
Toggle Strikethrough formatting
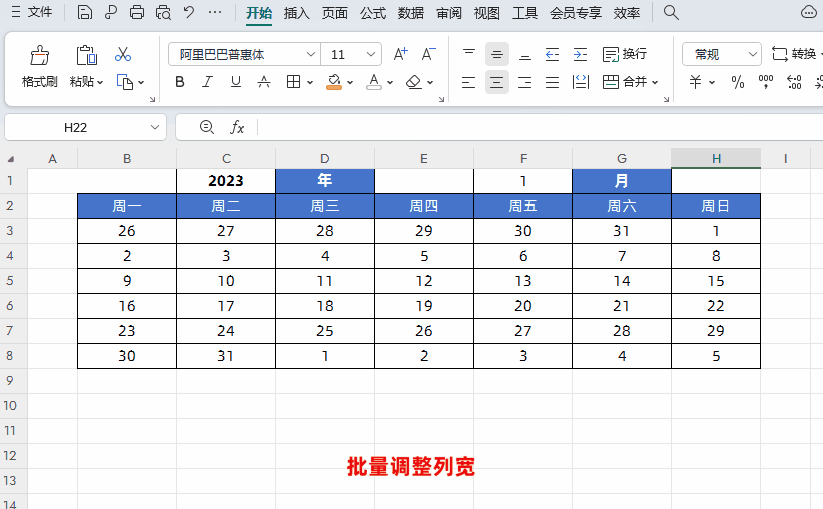(x=264, y=81)
